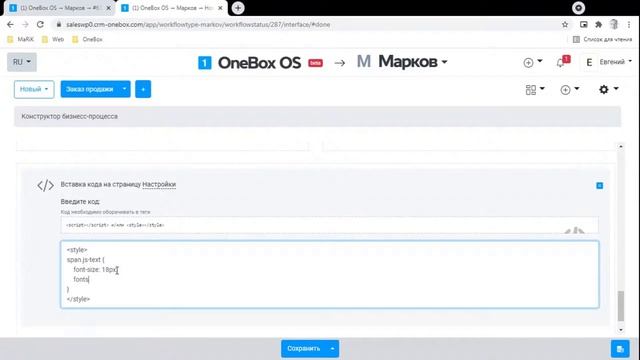Click inside the code textarea

(x=330, y=274)
